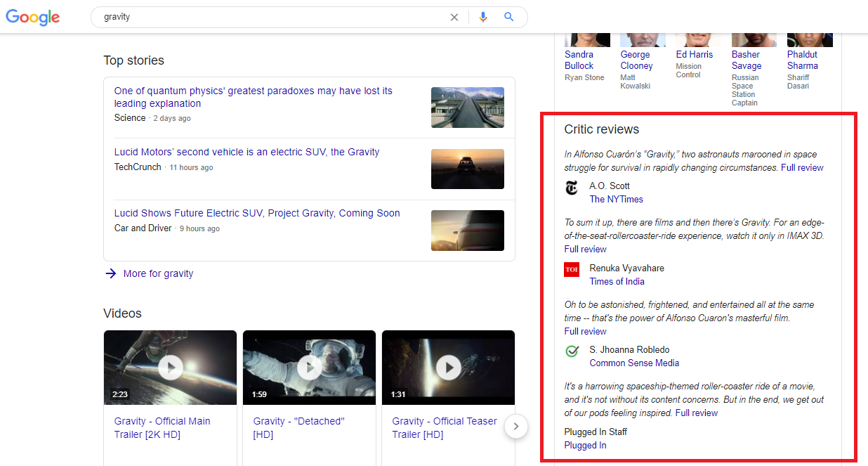Viewport: 868px width, 466px height.
Task: Play the Gravity Official Teaser Trailer video
Action: pyautogui.click(x=448, y=368)
